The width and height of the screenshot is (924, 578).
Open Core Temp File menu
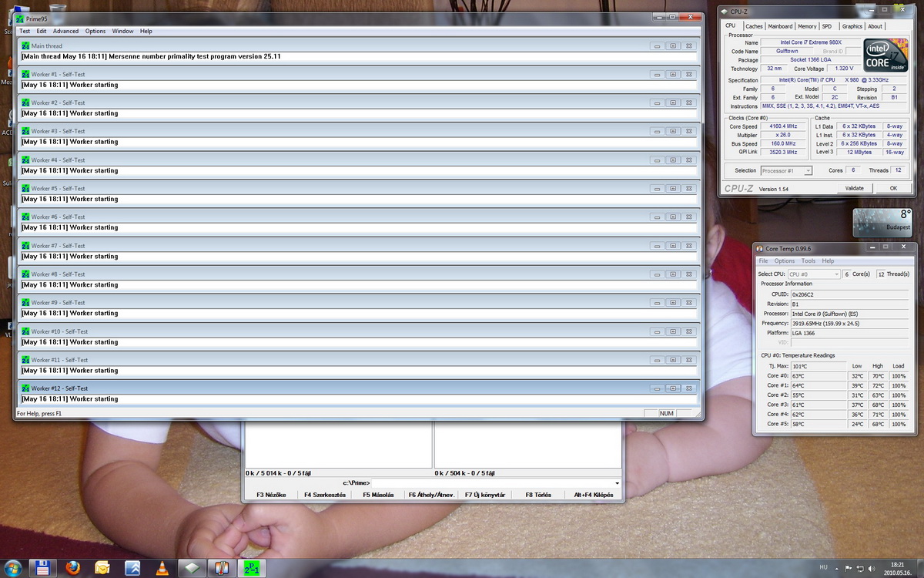pyautogui.click(x=764, y=261)
